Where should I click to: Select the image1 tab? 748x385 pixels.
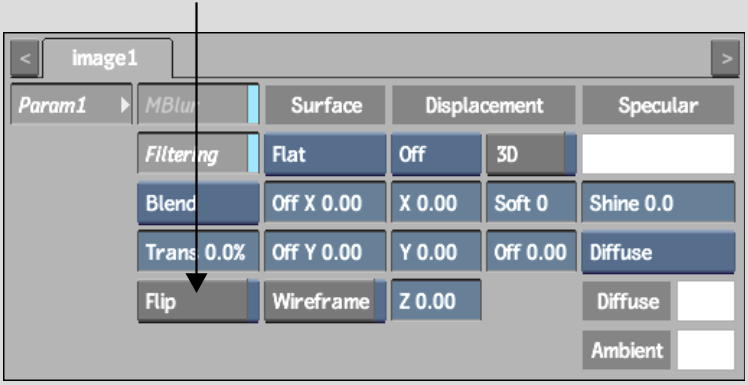pyautogui.click(x=107, y=58)
